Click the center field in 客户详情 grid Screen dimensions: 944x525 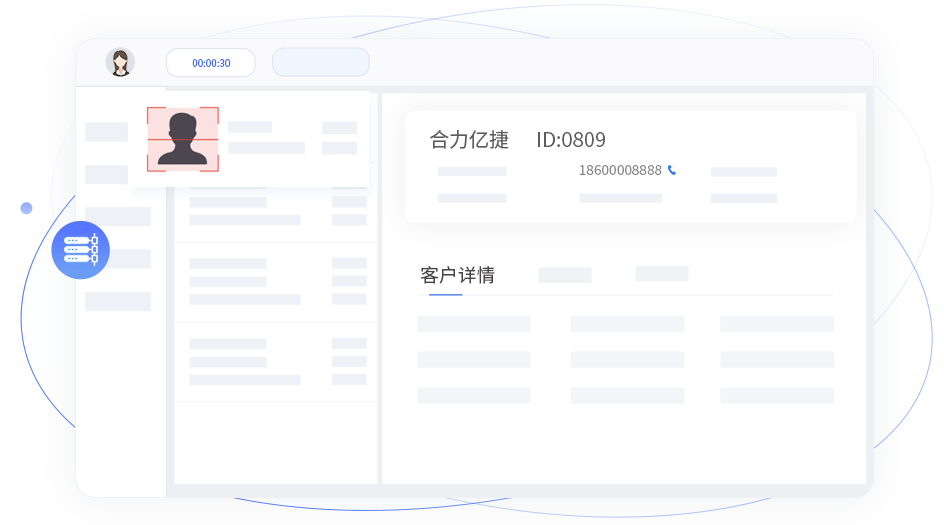[x=626, y=359]
